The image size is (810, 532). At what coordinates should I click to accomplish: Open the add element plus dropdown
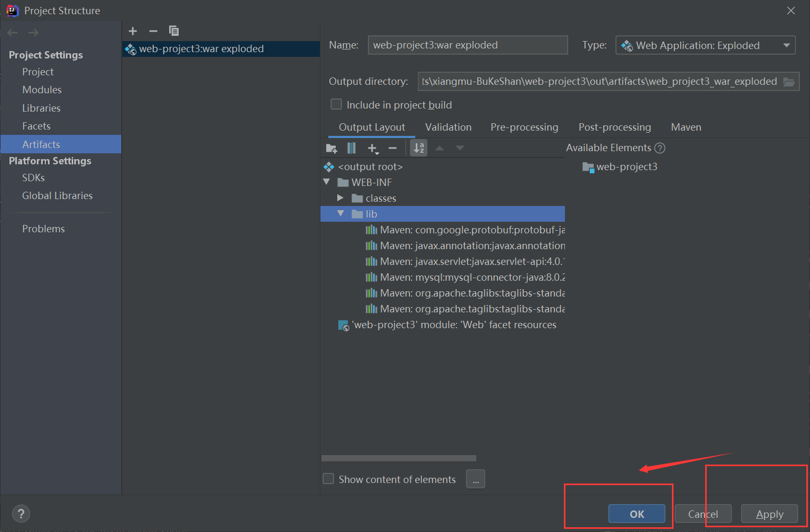pos(373,148)
